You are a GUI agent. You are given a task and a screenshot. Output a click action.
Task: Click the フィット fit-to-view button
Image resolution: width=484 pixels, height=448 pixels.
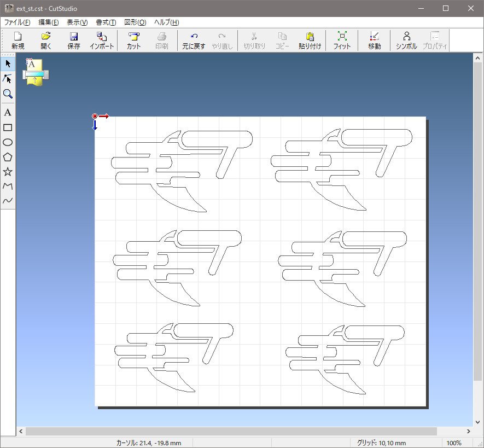click(342, 41)
